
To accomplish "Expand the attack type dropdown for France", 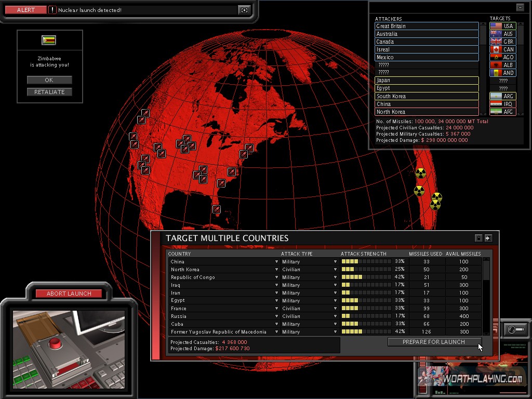I will point(336,309).
